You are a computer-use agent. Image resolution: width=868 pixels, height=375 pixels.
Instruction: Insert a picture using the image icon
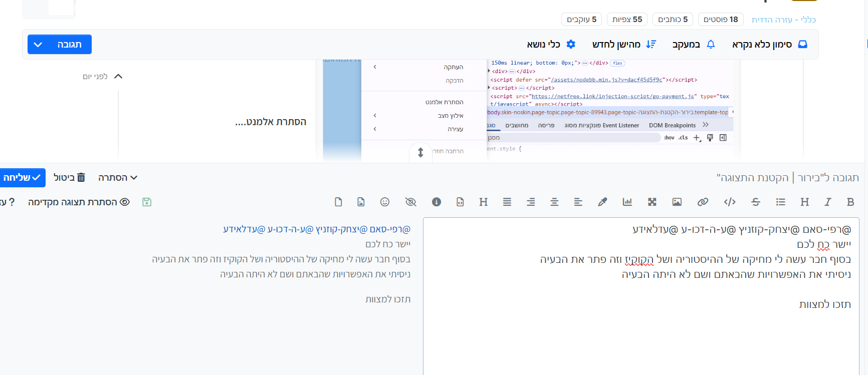pos(677,202)
